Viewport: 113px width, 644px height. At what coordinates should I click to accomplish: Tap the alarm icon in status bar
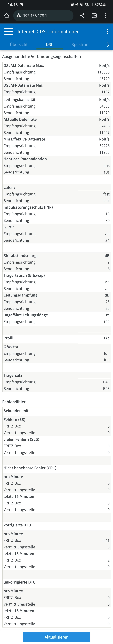[x=72, y=5]
